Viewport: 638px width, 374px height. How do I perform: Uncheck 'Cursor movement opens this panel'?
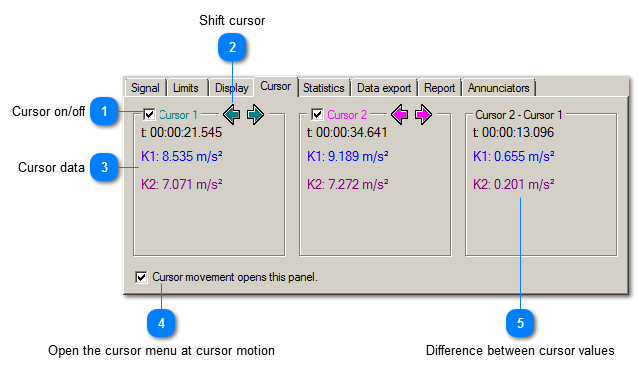coord(141,277)
